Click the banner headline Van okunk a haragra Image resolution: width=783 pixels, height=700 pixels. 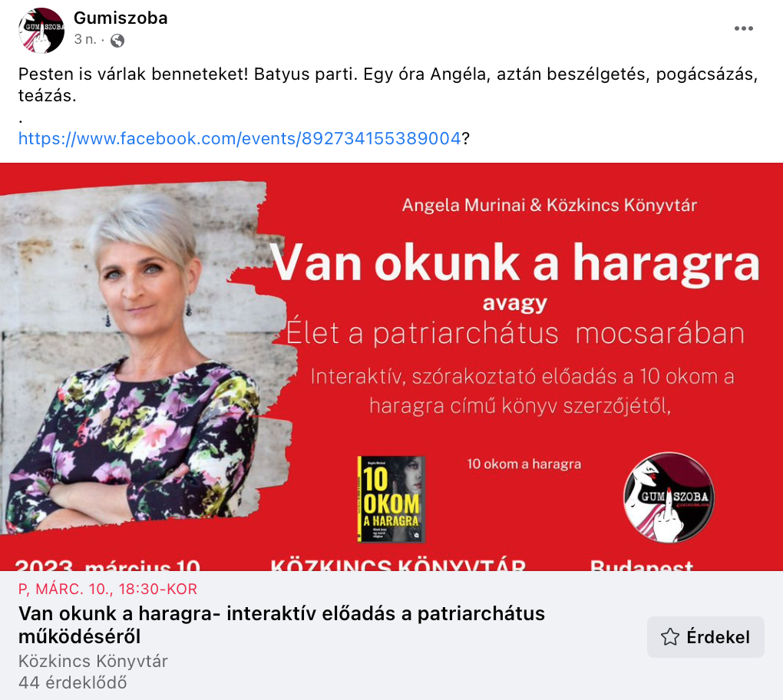(x=515, y=263)
